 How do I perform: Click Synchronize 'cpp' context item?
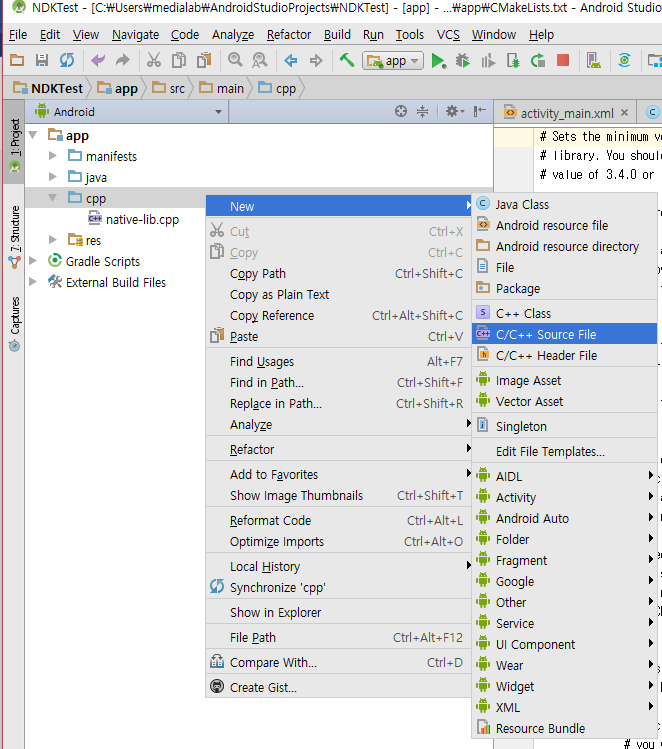[339, 587]
